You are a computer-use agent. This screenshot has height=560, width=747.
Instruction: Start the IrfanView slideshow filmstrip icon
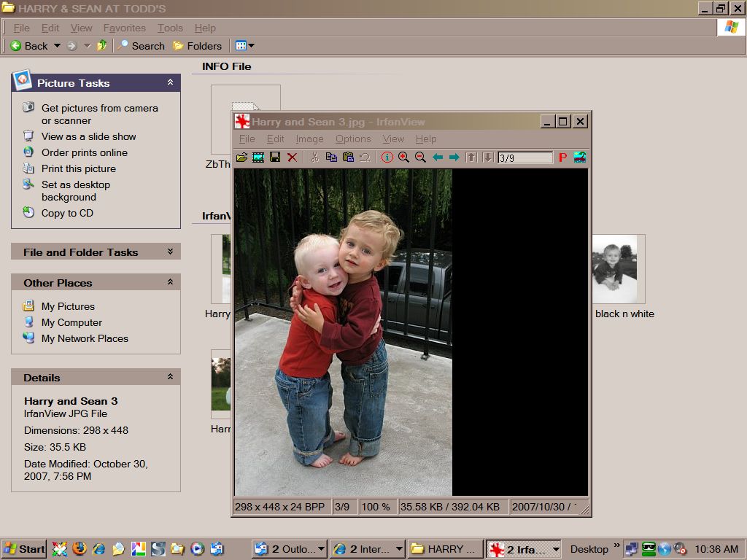(258, 157)
